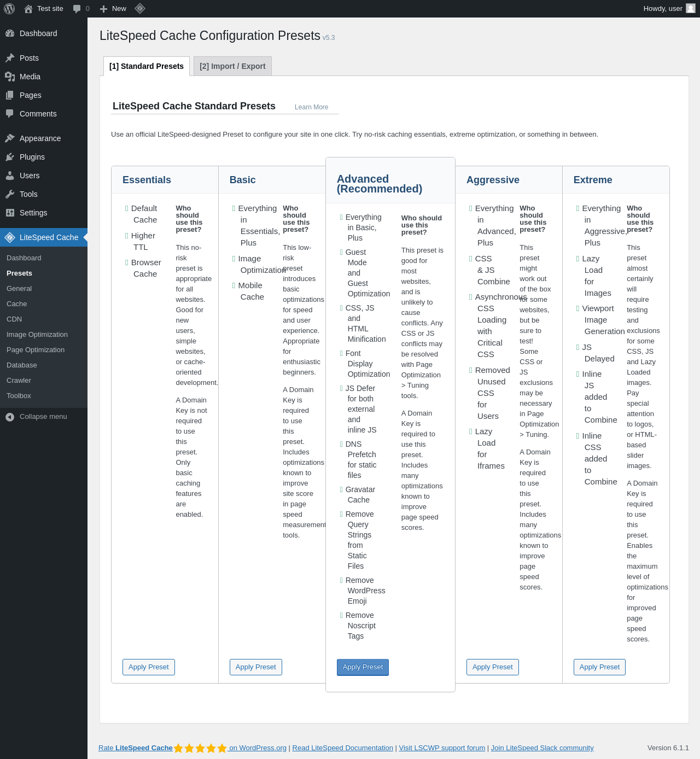The image size is (700, 759).
Task: Click the Posts pushpin icon
Action: (10, 58)
